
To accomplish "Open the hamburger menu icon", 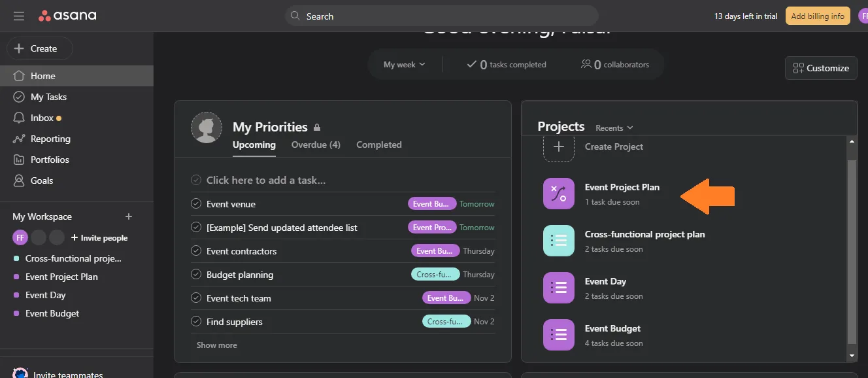I will pos(19,16).
